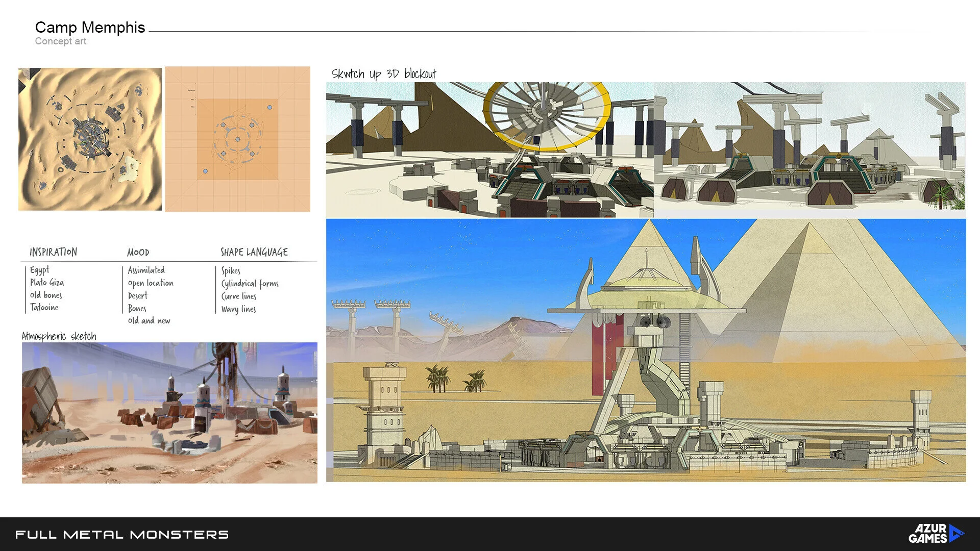Click the MOOD column header
Screen dimensions: 980x551
pos(138,253)
